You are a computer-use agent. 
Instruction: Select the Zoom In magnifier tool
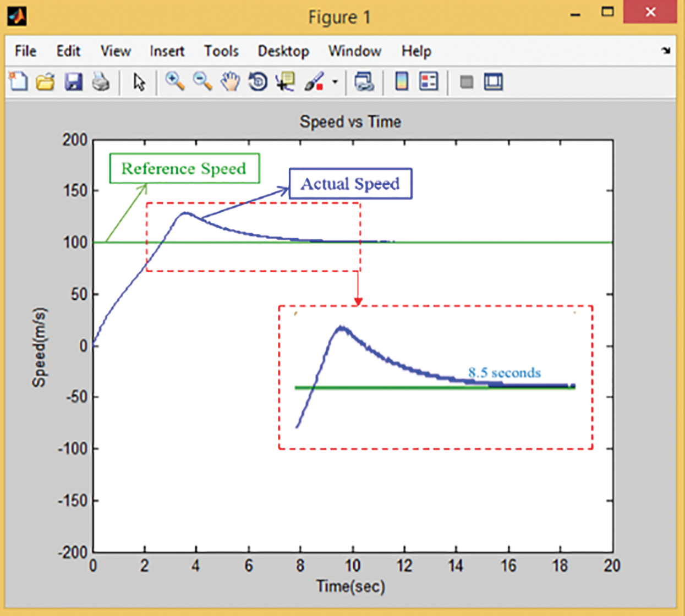pos(174,82)
